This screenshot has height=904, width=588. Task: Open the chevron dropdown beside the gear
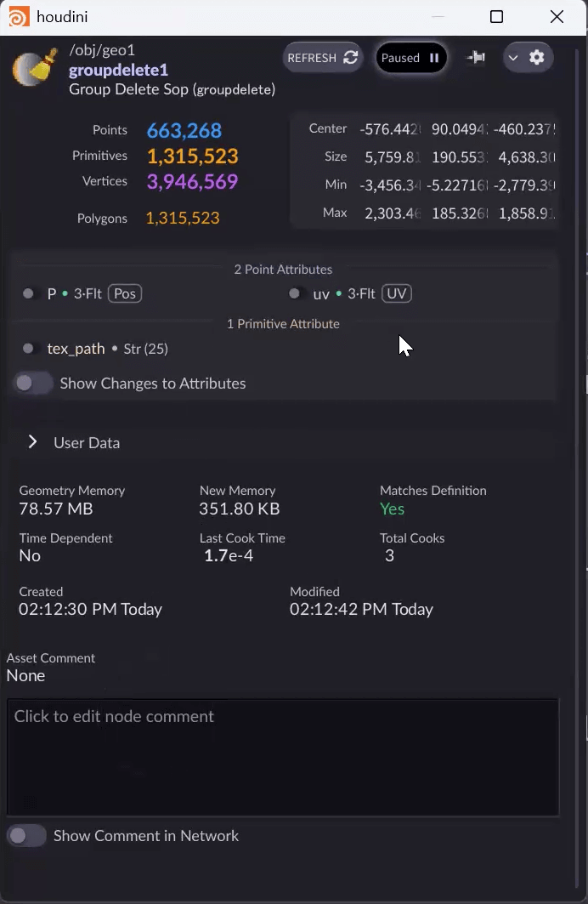pos(513,58)
